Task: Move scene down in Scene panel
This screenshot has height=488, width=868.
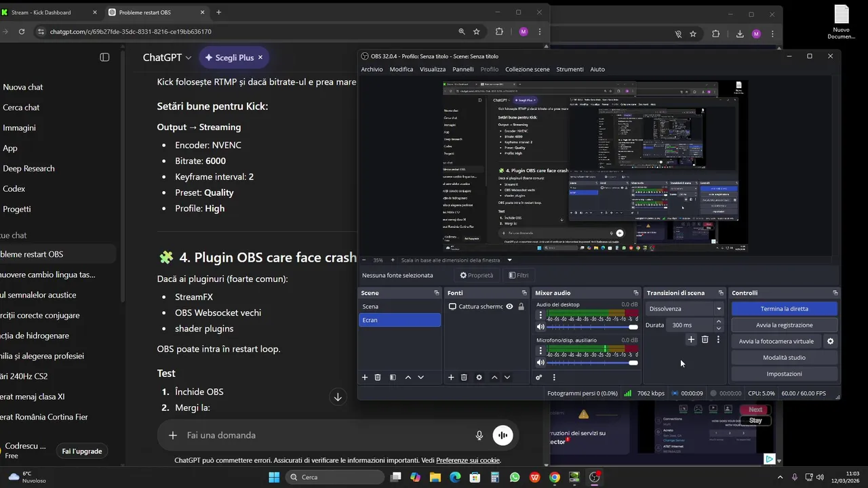Action: [x=420, y=378]
